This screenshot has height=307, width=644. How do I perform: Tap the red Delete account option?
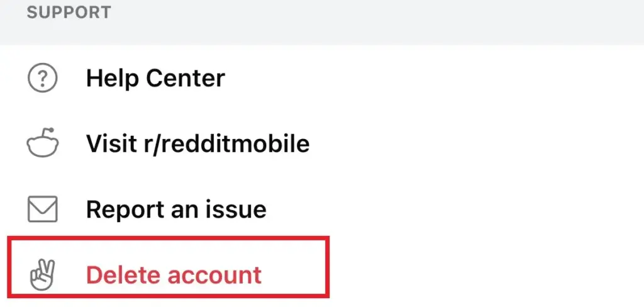[x=174, y=275]
